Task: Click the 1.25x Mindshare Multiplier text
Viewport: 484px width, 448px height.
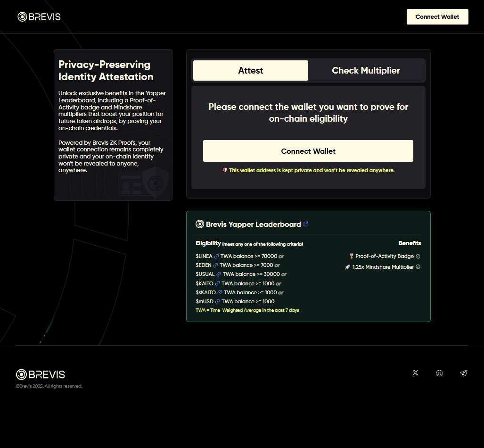Action: click(x=383, y=267)
